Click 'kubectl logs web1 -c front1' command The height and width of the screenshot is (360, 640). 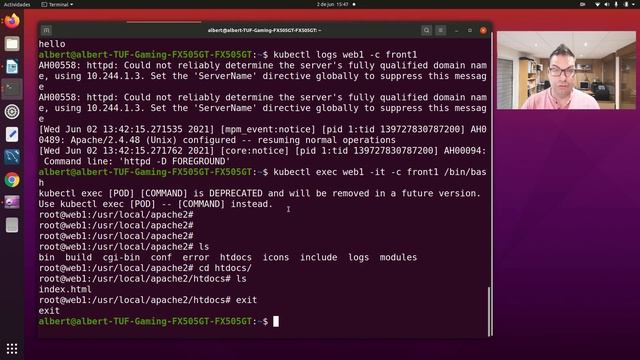(x=345, y=55)
